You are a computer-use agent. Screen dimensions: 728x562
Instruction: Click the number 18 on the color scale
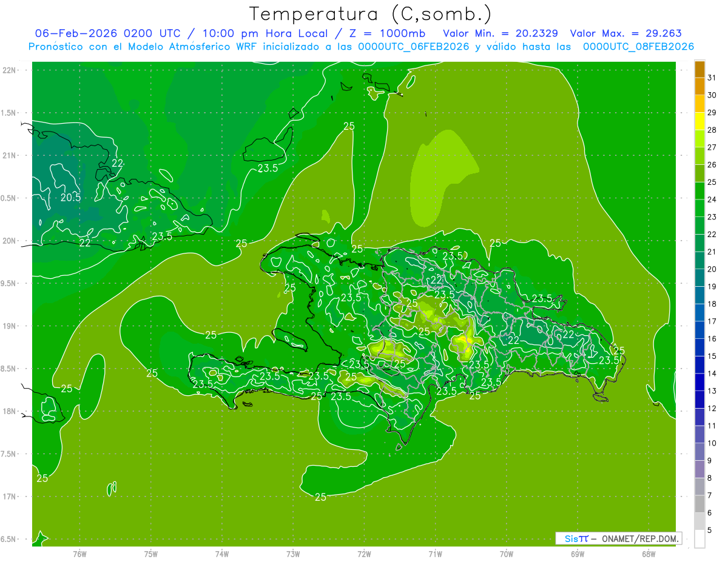coord(712,304)
